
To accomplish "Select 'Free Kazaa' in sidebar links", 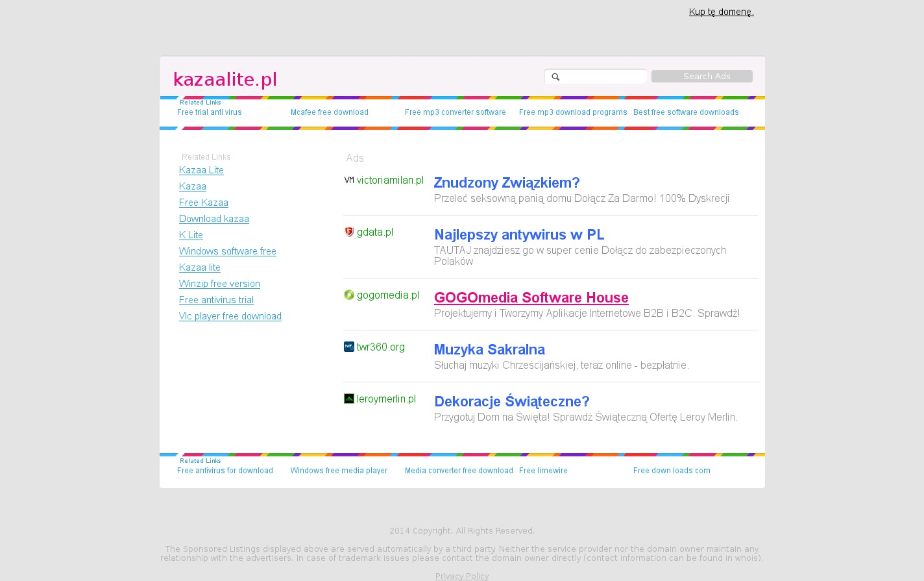I will point(203,203).
